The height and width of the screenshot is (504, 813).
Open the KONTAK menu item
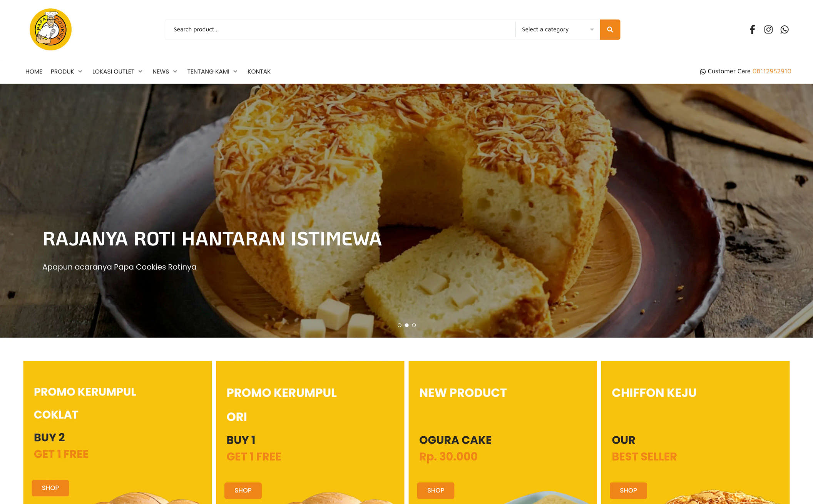point(259,72)
